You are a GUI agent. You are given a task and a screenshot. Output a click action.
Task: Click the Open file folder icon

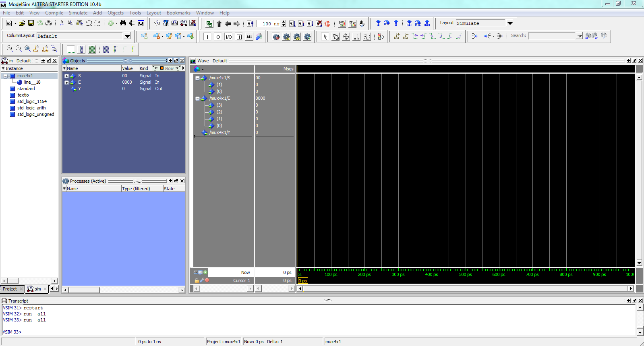[x=22, y=23]
